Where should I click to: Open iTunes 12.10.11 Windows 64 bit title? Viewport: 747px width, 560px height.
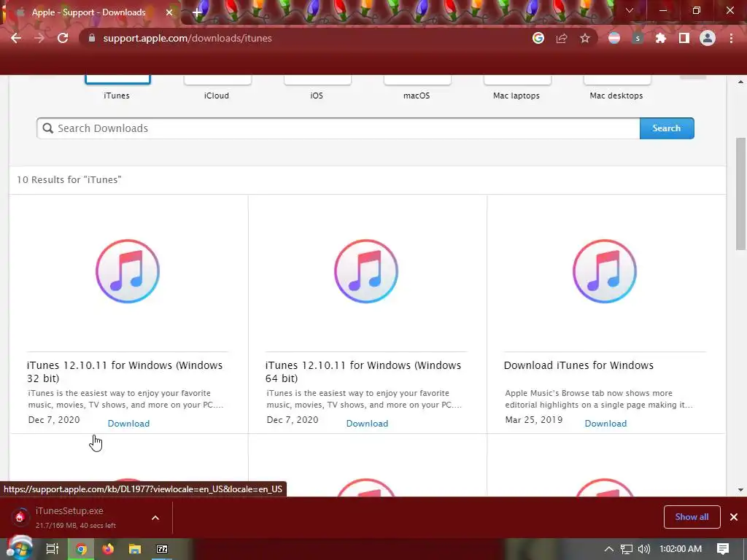(363, 372)
